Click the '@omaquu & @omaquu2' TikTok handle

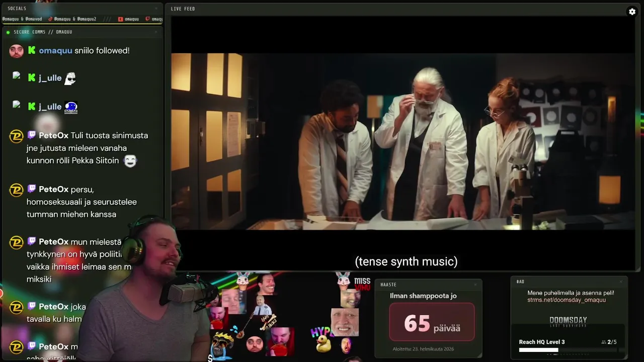pyautogui.click(x=75, y=19)
